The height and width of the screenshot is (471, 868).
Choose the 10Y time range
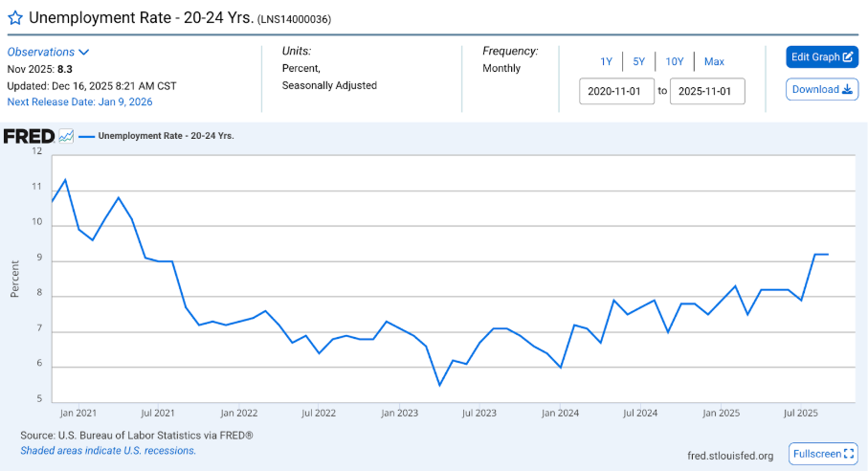[x=675, y=61]
